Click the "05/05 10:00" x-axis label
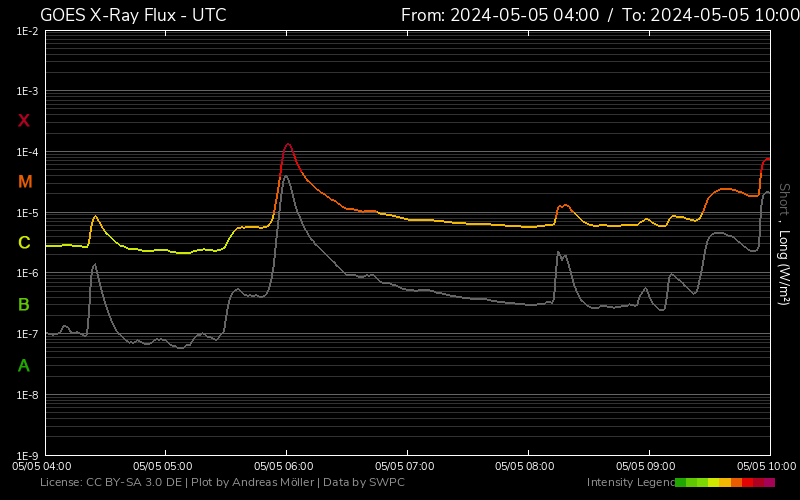 766,466
